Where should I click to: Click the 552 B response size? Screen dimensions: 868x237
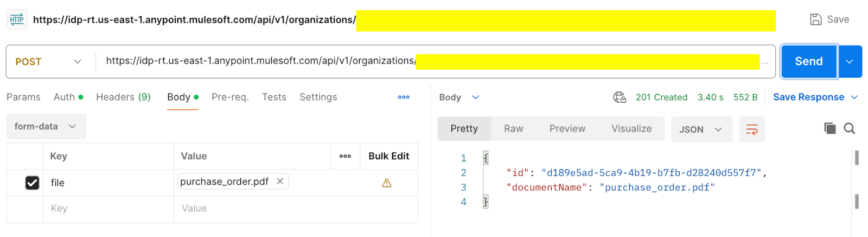(x=745, y=97)
